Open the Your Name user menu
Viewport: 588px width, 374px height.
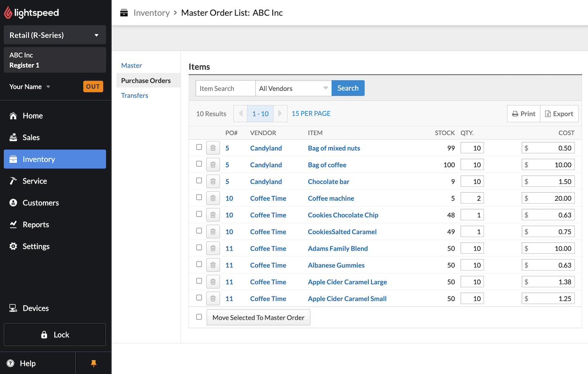click(30, 87)
